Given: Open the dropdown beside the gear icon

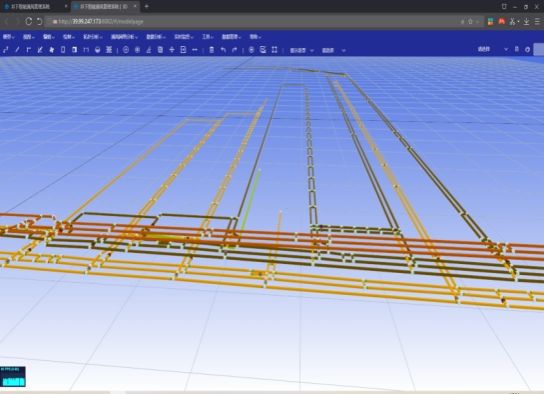Looking at the screenshot, I should pyautogui.click(x=493, y=50).
